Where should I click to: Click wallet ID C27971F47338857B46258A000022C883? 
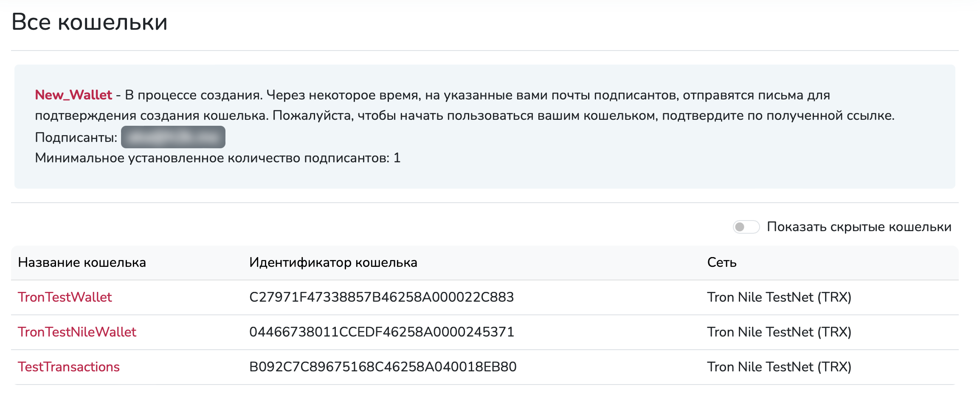click(x=381, y=297)
